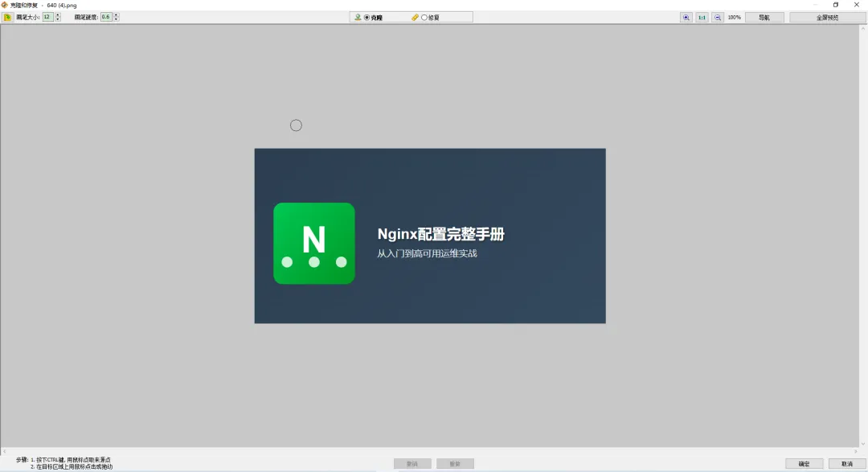Click the horizontal scrollbar right arrow
Image resolution: width=868 pixels, height=472 pixels.
pos(856,452)
